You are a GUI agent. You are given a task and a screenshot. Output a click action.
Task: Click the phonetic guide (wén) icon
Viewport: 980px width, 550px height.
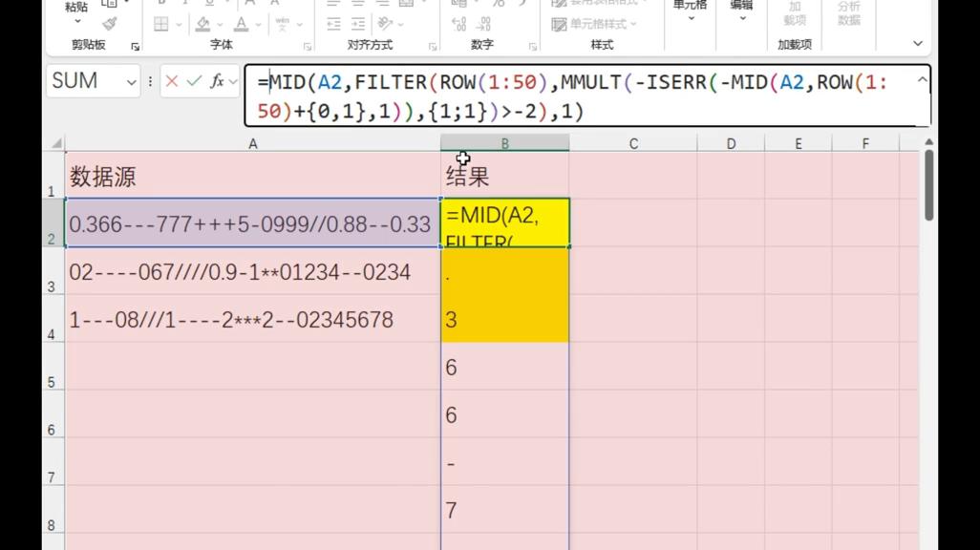click(x=282, y=25)
